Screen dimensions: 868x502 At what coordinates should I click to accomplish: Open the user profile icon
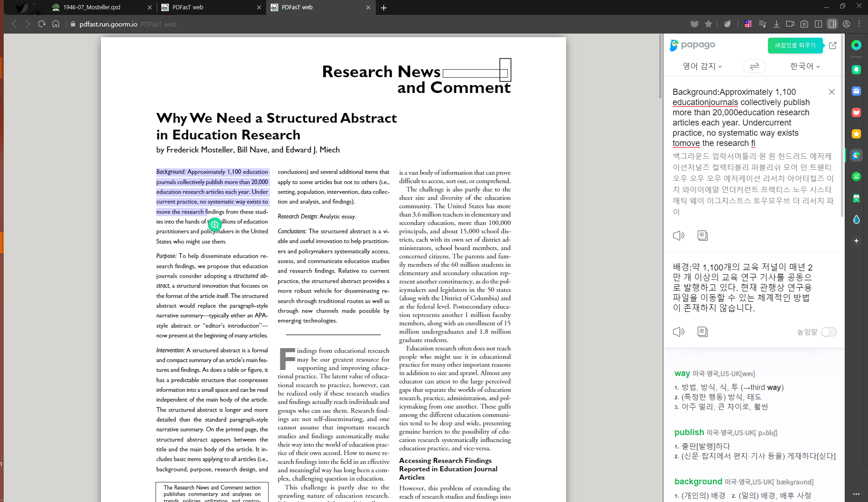(x=847, y=24)
